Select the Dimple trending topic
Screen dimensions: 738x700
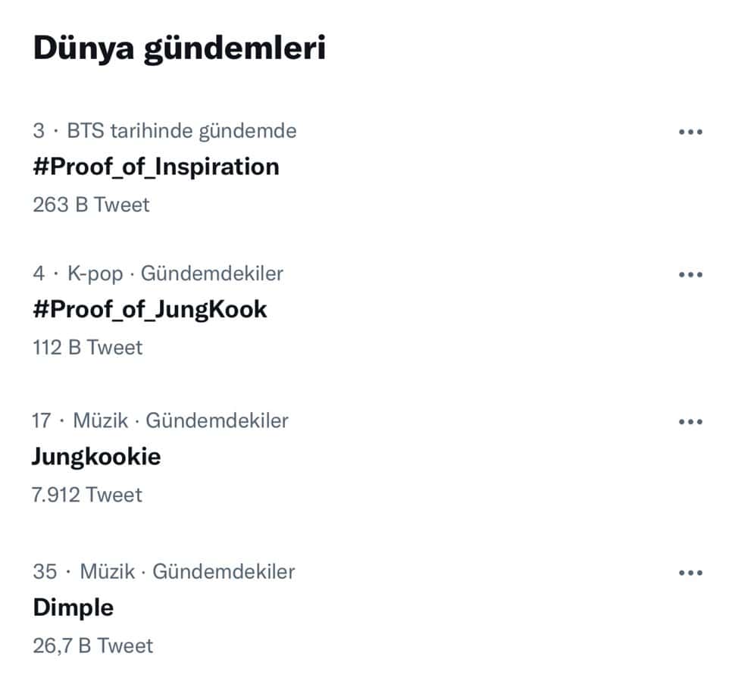click(73, 608)
